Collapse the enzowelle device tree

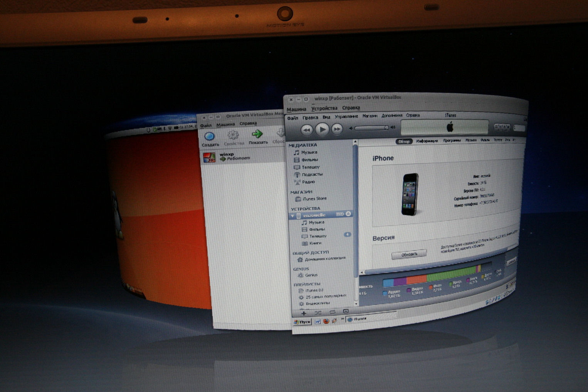point(292,216)
